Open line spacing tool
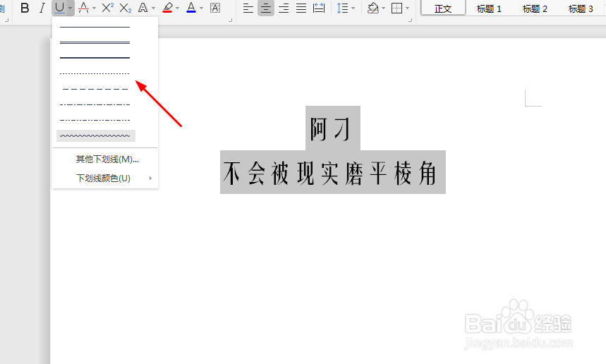 pyautogui.click(x=342, y=8)
